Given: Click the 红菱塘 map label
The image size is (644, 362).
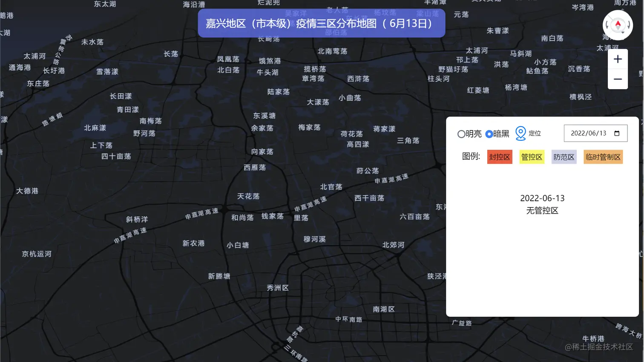Looking at the screenshot, I should point(478,90).
